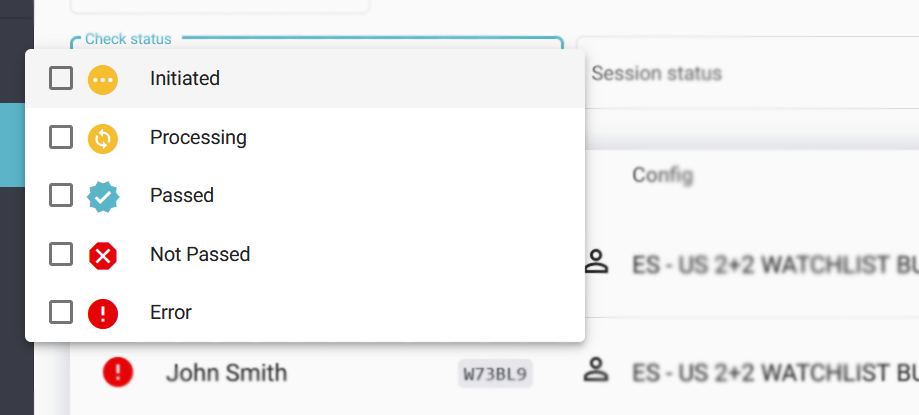The image size is (919, 415).
Task: Click the red Error exclamation icon in dropdown
Action: coord(103,313)
